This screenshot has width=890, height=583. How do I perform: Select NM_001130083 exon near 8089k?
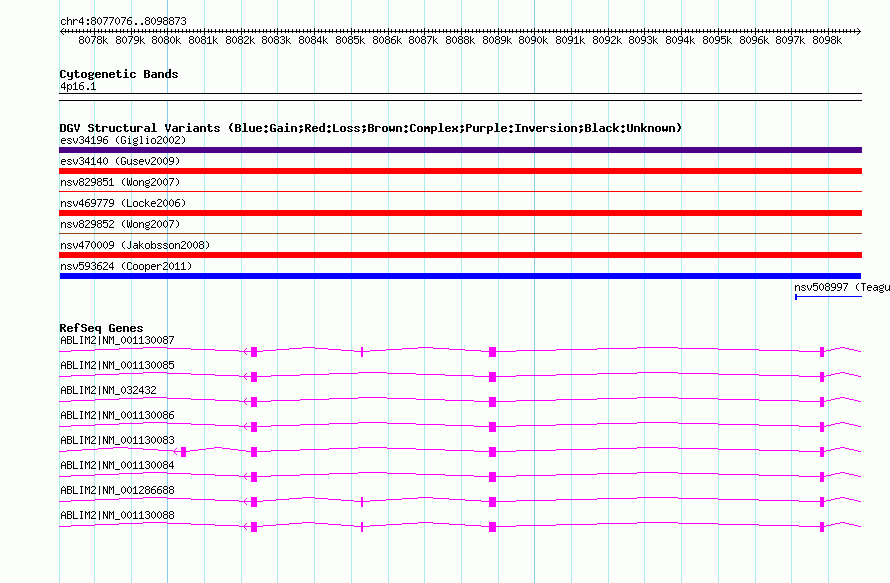pos(492,452)
